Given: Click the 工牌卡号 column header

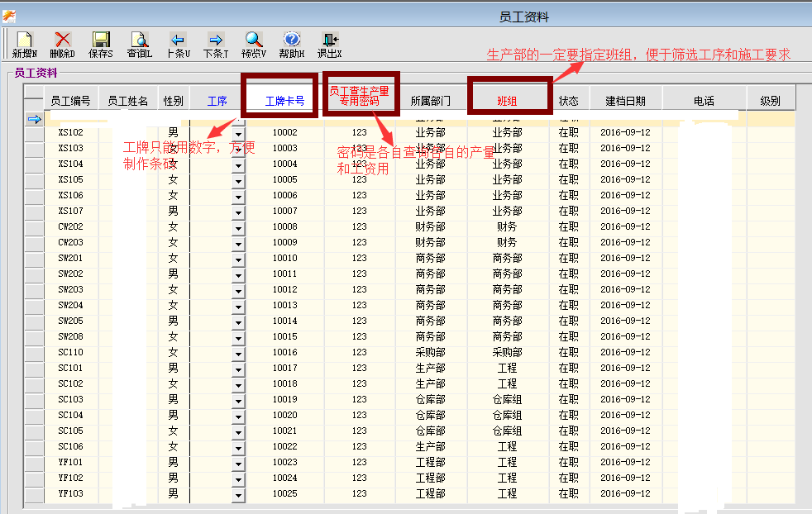Looking at the screenshot, I should 284,102.
